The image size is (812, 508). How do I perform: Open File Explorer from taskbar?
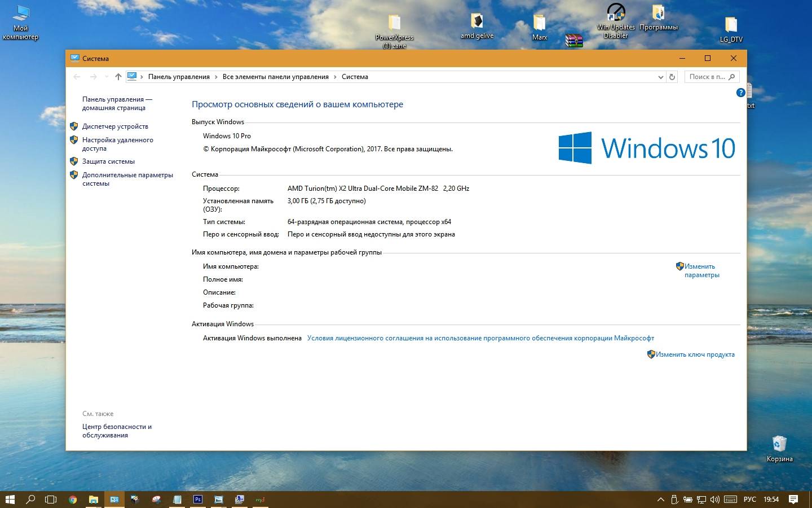click(x=94, y=499)
